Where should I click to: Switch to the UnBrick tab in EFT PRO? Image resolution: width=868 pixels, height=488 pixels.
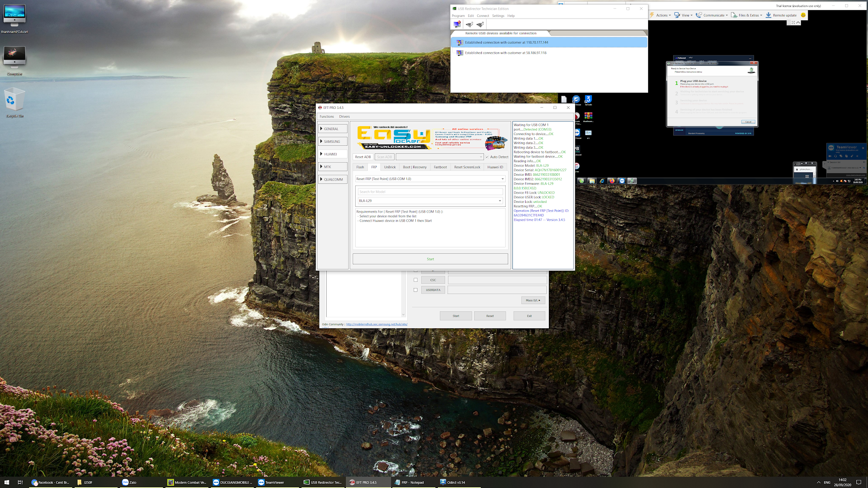[x=390, y=167]
